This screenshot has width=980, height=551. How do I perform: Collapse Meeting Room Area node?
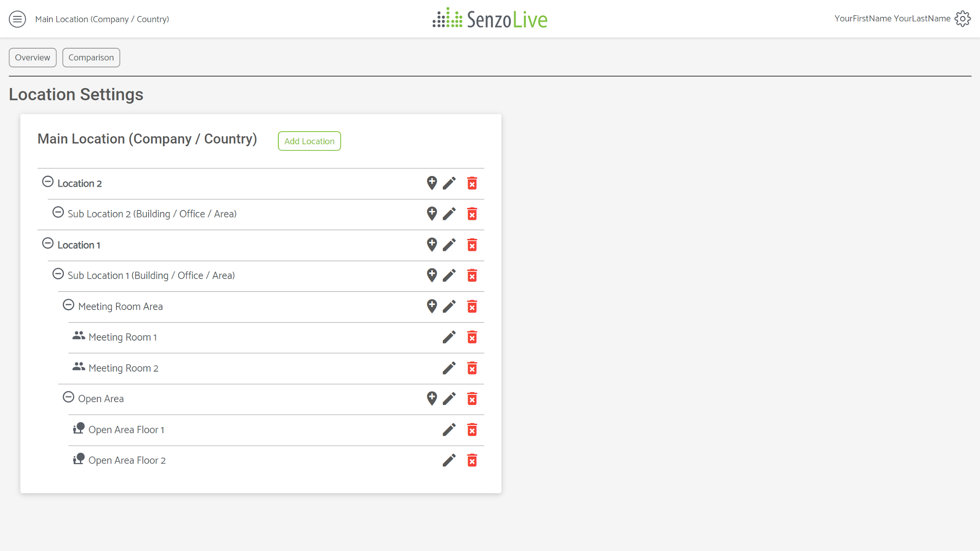[x=69, y=304]
